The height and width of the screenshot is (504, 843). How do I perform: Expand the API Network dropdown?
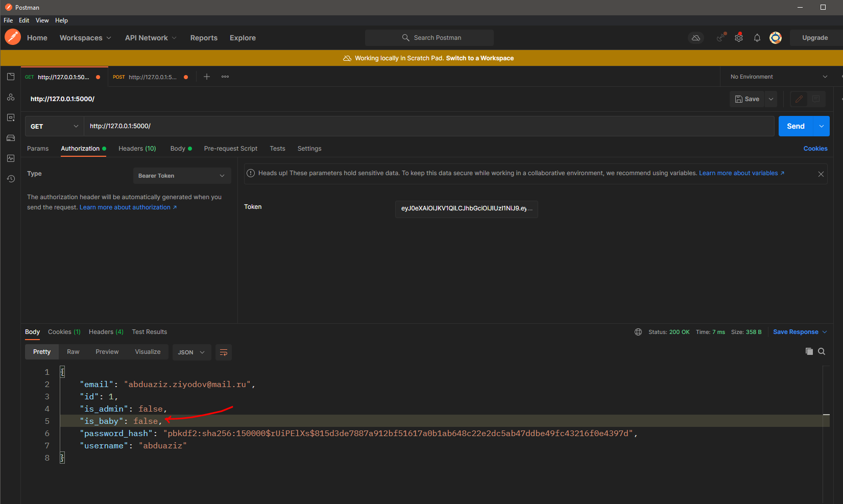[151, 38]
